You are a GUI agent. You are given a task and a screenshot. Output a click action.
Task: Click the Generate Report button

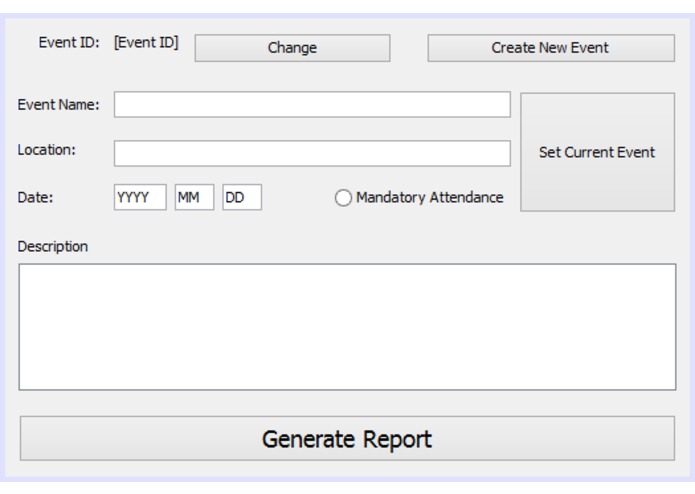pyautogui.click(x=347, y=438)
